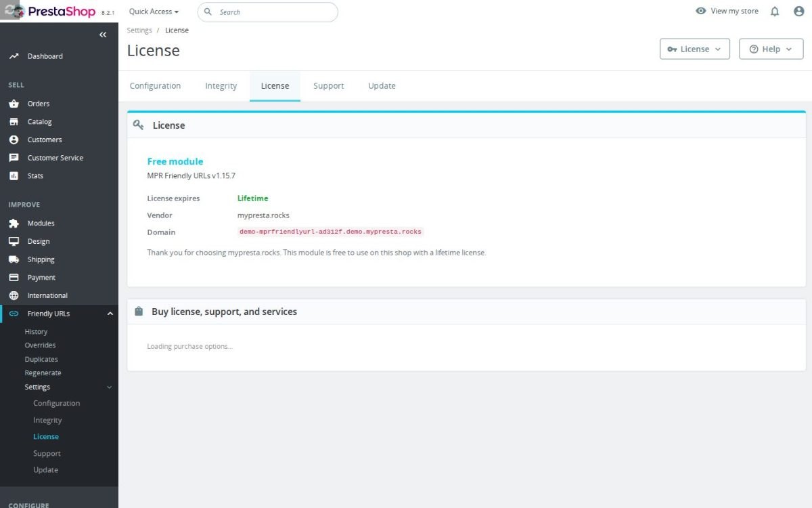Click the Catalog store icon
Viewport: 812px width, 508px height.
[x=14, y=122]
